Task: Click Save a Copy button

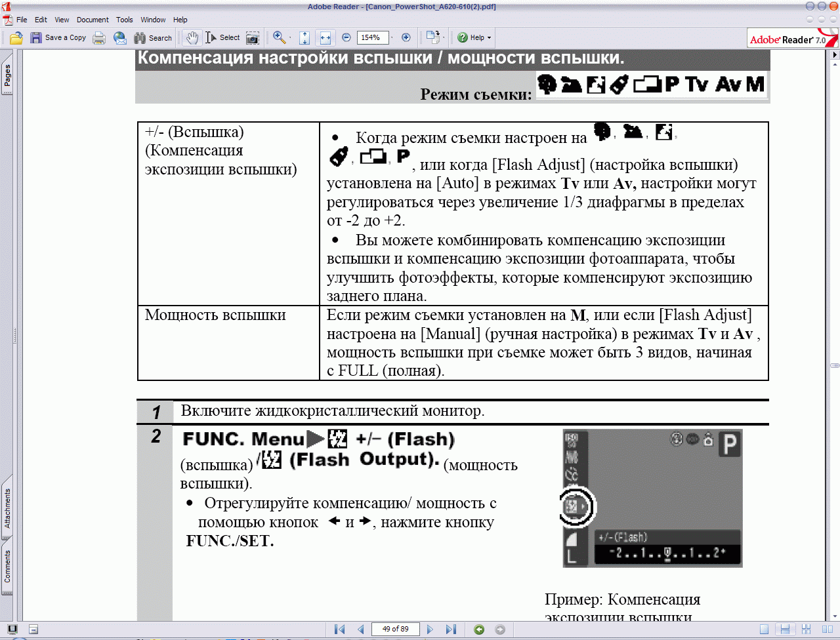Action: [58, 38]
